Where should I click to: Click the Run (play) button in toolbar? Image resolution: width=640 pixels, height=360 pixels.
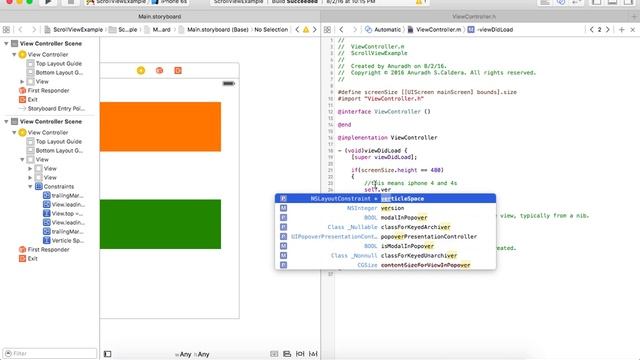(48, 2)
